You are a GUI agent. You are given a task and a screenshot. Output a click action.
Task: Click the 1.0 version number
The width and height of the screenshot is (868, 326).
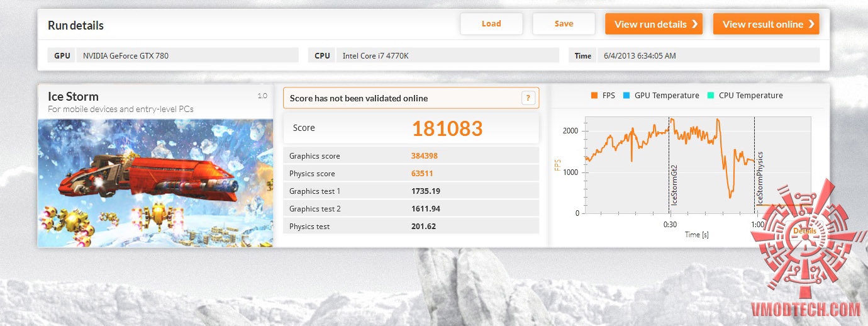(x=262, y=96)
